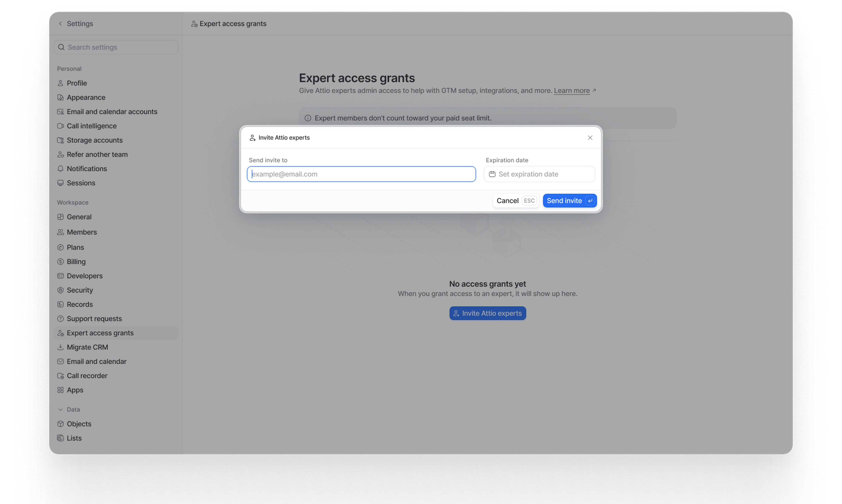Open Members settings page
842x504 pixels.
tap(82, 232)
